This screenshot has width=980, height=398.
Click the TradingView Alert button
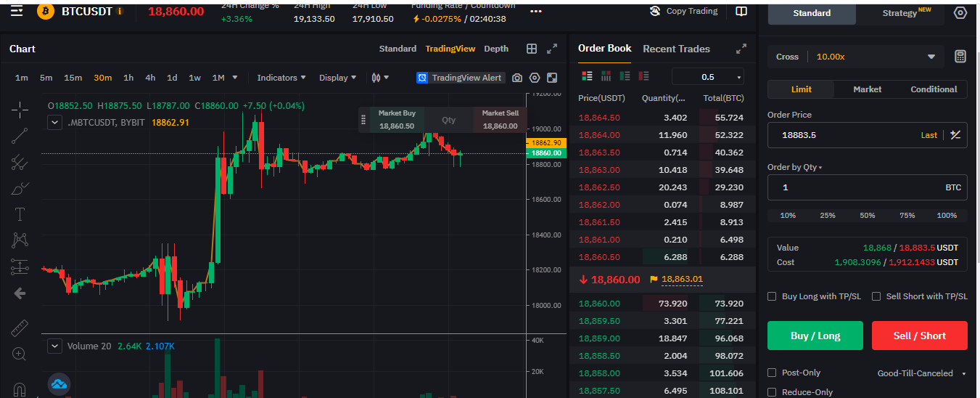coord(460,78)
